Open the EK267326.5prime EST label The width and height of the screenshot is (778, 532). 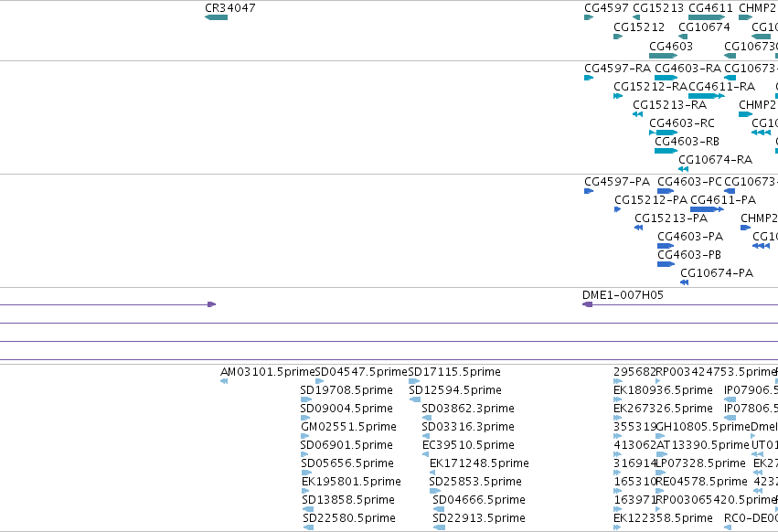(663, 409)
